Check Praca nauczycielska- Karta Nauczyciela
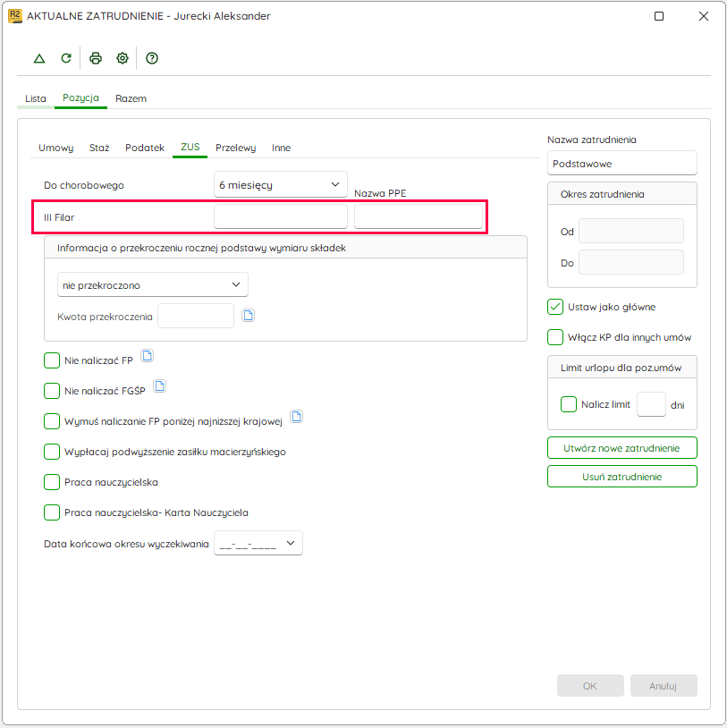This screenshot has height=728, width=727. click(52, 512)
